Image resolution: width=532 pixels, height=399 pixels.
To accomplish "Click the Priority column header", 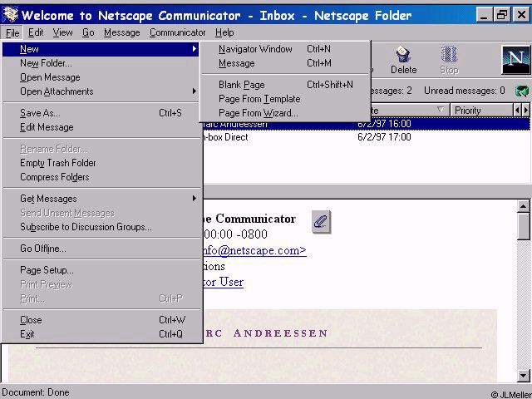I will pos(481,111).
